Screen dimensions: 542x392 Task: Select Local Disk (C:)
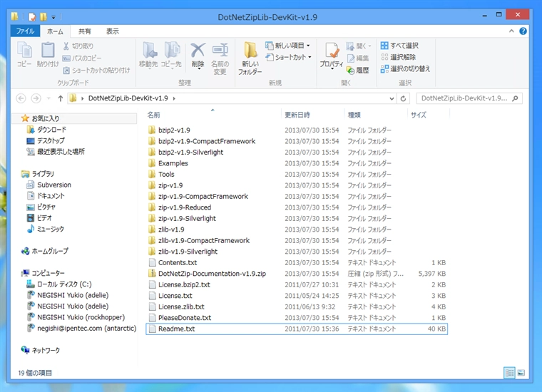pyautogui.click(x=59, y=284)
